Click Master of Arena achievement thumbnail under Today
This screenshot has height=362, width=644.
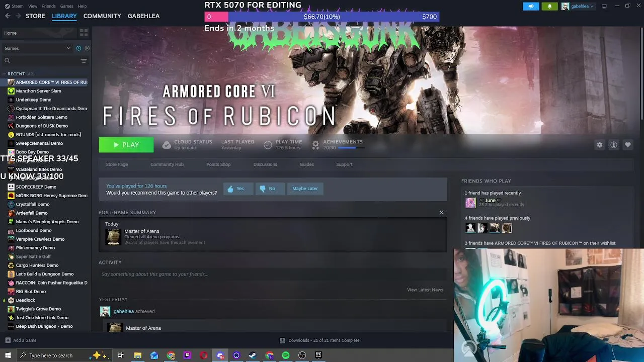click(x=113, y=237)
